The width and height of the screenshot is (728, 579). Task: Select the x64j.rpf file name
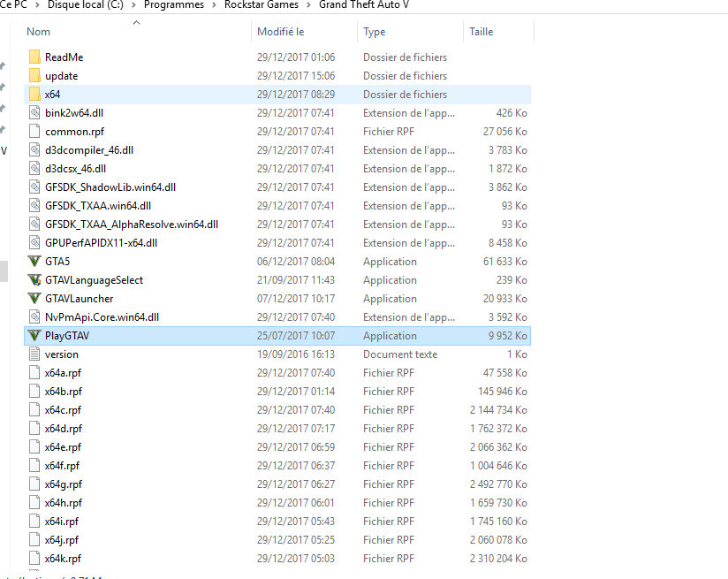[62, 540]
